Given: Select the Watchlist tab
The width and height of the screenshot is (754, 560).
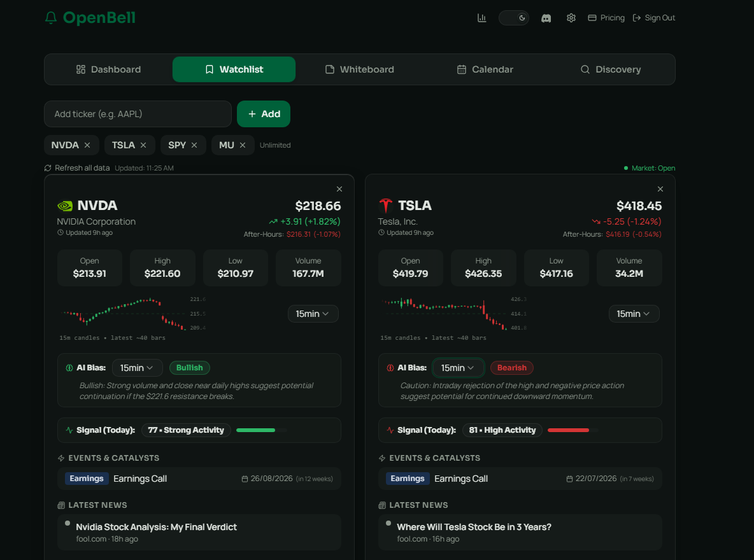Looking at the screenshot, I should [x=234, y=69].
